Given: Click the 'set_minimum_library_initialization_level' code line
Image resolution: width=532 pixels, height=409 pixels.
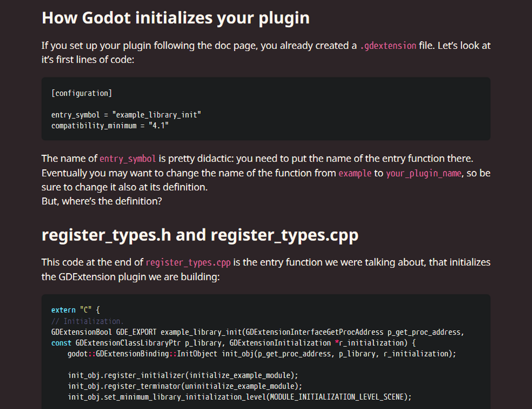Looking at the screenshot, I should pos(240,397).
